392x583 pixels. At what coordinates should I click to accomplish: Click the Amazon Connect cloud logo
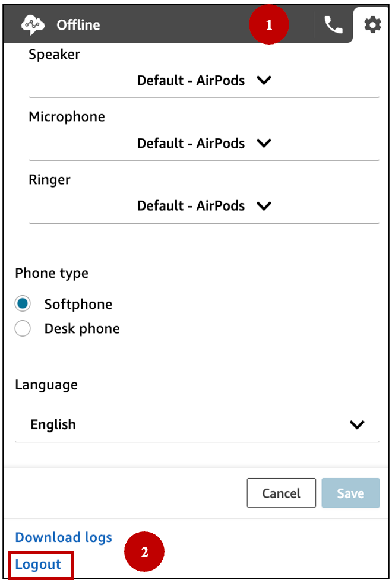[33, 25]
